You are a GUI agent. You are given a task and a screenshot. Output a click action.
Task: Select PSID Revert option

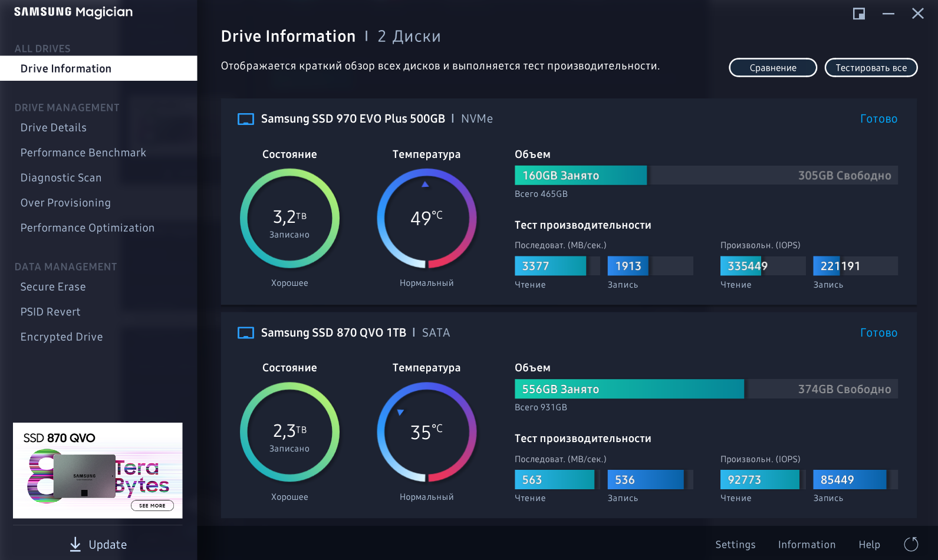coord(50,312)
